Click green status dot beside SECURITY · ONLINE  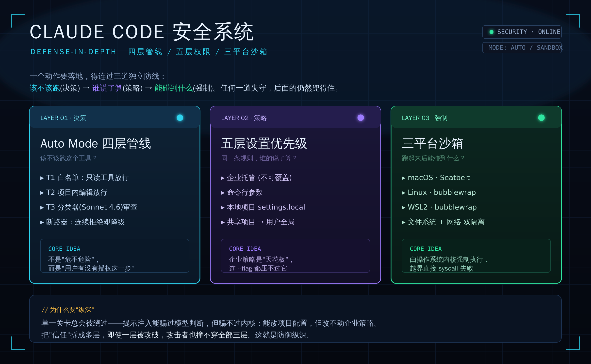pyautogui.click(x=492, y=32)
